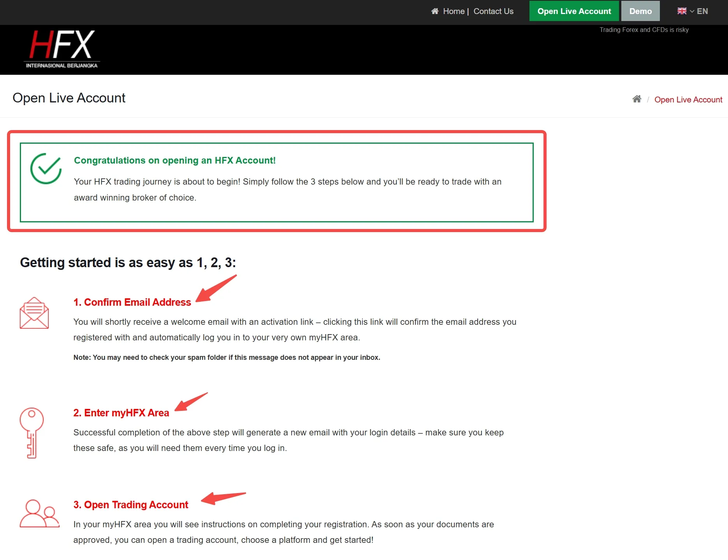Viewport: 728px width, 560px height.
Task: Click the 3. Open Trading Account heading
Action: click(x=131, y=505)
